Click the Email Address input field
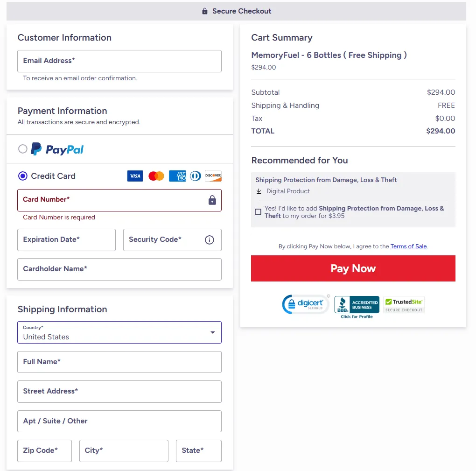This screenshot has height=471, width=476. [x=119, y=61]
